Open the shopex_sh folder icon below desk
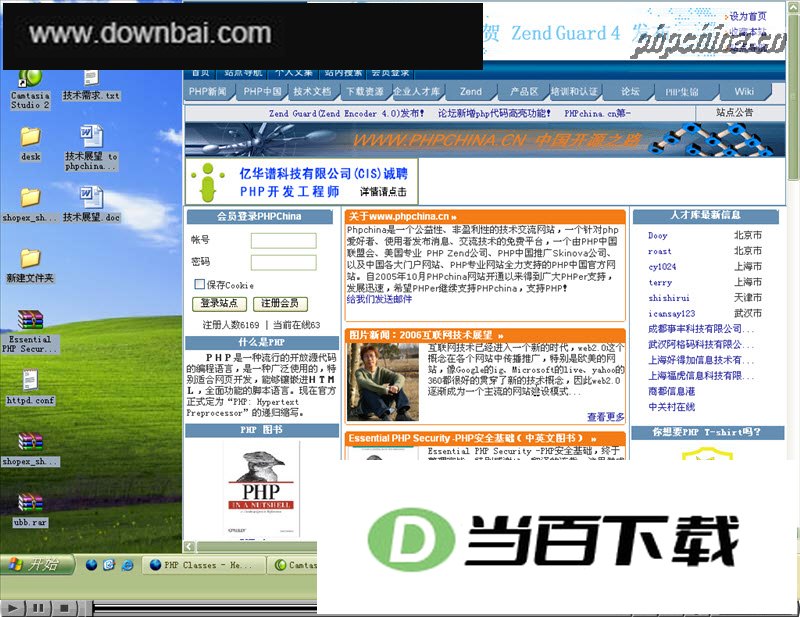 pyautogui.click(x=30, y=204)
